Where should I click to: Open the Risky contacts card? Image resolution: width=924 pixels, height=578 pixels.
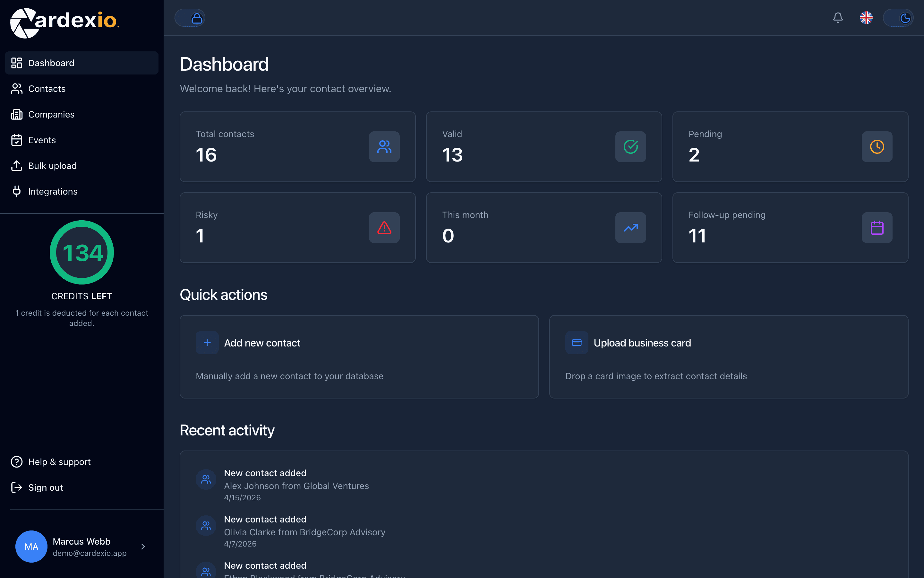pyautogui.click(x=297, y=228)
